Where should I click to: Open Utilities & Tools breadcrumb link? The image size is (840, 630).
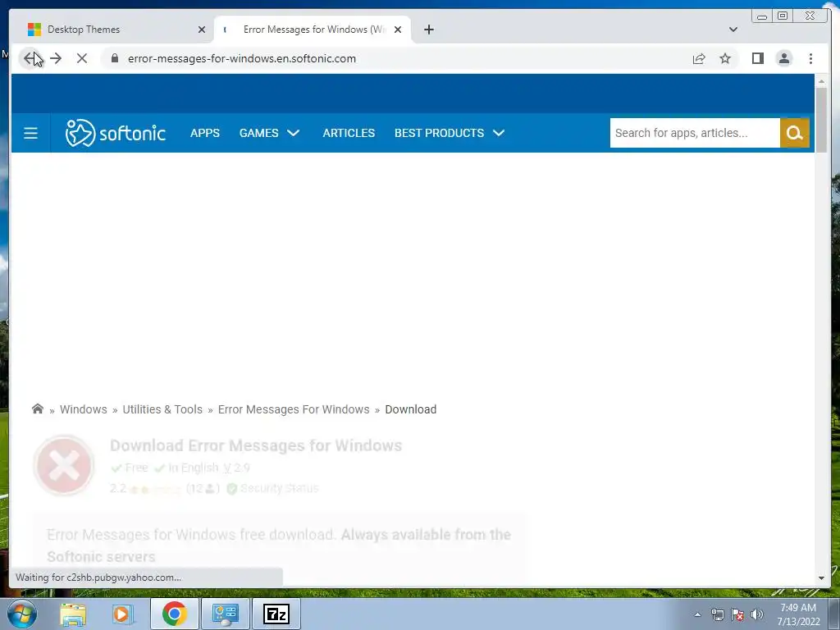tap(162, 409)
